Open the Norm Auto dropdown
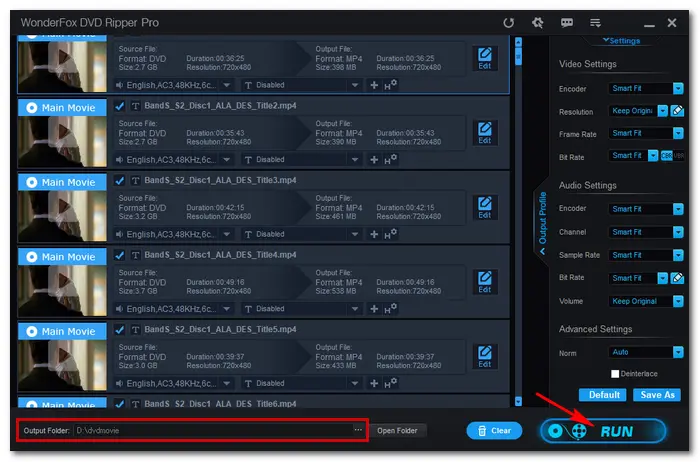The width and height of the screenshot is (700, 462). coord(678,352)
